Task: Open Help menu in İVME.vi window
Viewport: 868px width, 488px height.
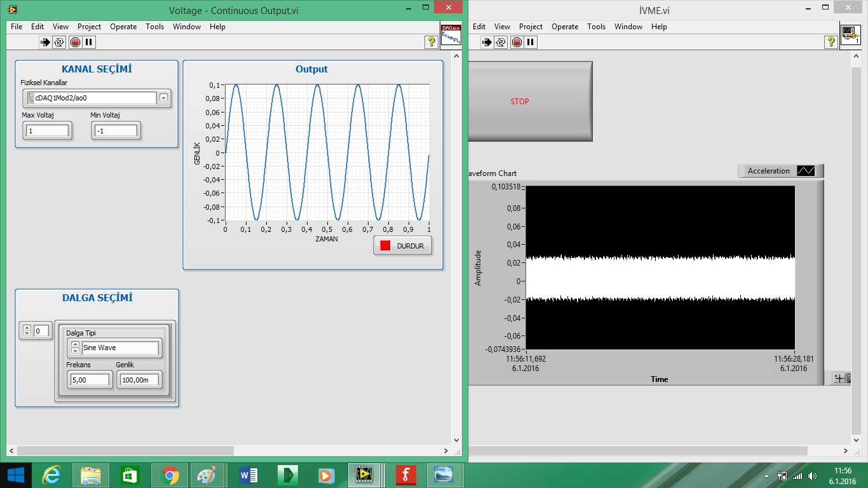Action: tap(659, 27)
